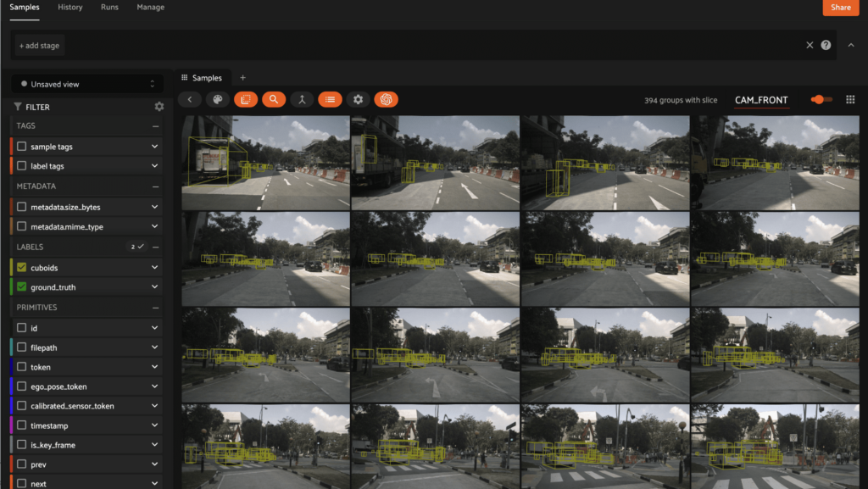Collapse the view bar chevron
The height and width of the screenshot is (489, 868).
(x=851, y=46)
